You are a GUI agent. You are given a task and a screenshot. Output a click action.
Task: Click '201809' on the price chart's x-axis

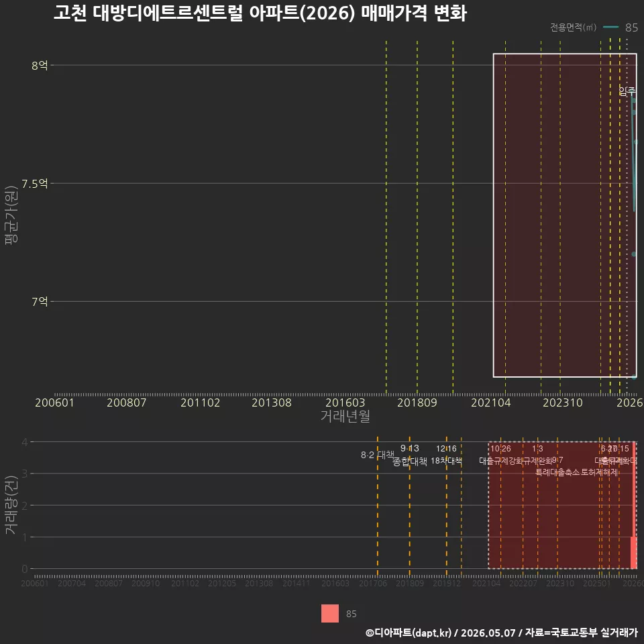pyautogui.click(x=417, y=402)
